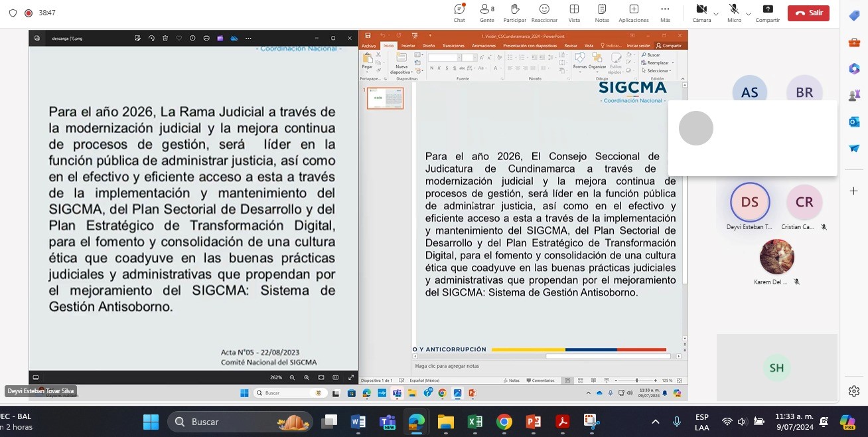Show the Gente participants list

coord(487,13)
